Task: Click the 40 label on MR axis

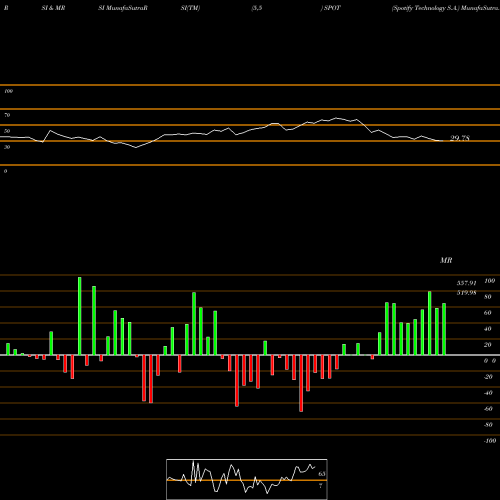Action: [488, 329]
